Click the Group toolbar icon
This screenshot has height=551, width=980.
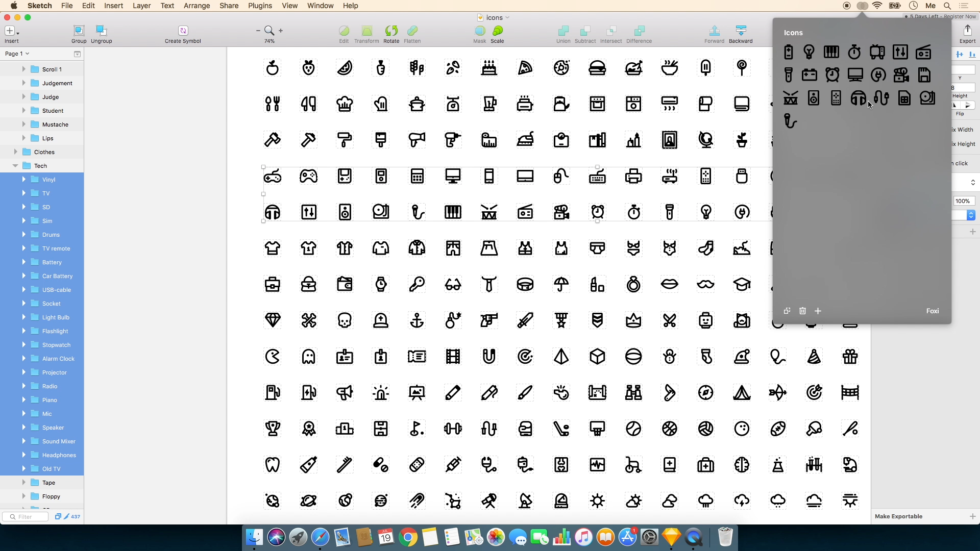79,31
